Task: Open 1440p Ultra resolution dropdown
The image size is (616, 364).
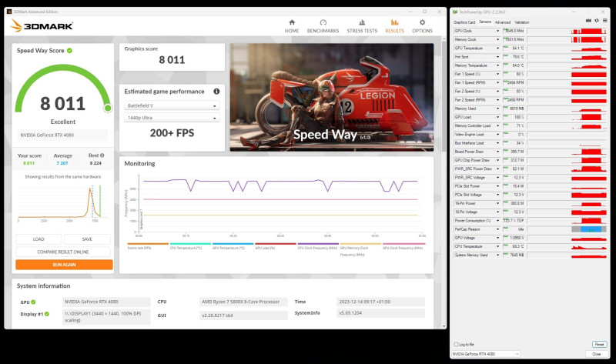Action: (x=172, y=118)
